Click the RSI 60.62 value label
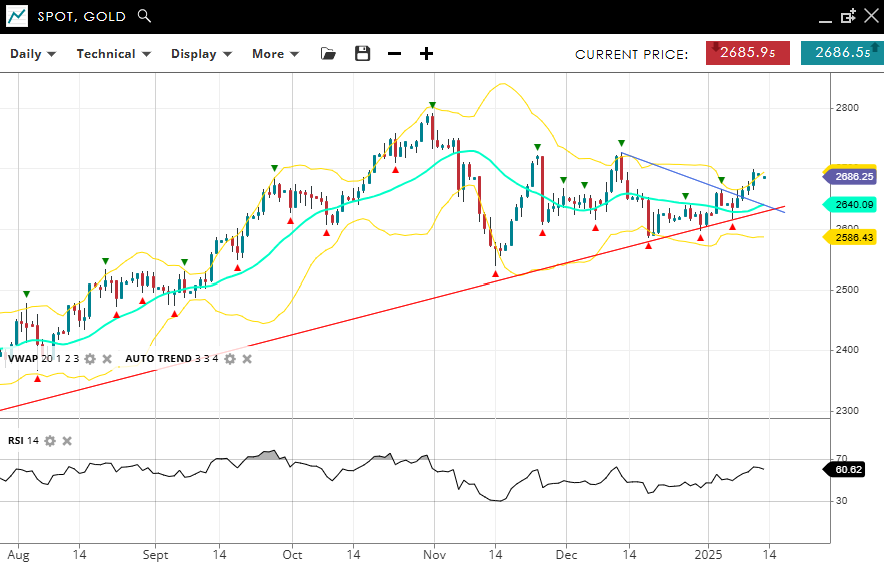884x566 pixels. 852,469
